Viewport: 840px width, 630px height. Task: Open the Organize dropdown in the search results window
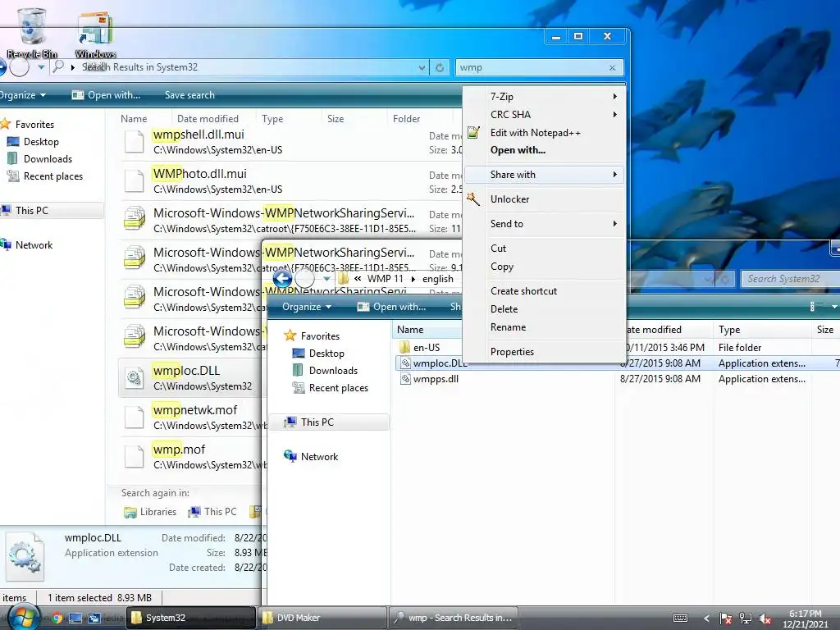pos(22,95)
